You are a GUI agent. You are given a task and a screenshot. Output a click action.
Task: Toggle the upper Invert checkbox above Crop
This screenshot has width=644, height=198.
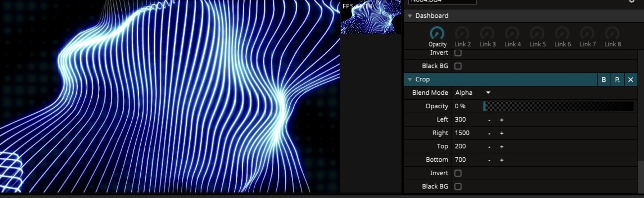pyautogui.click(x=458, y=53)
